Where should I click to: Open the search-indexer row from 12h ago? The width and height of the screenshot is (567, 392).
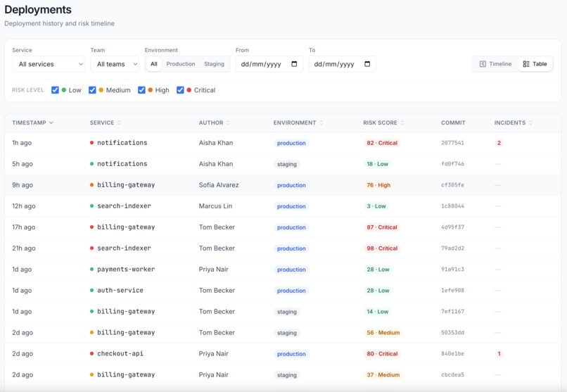(283, 206)
